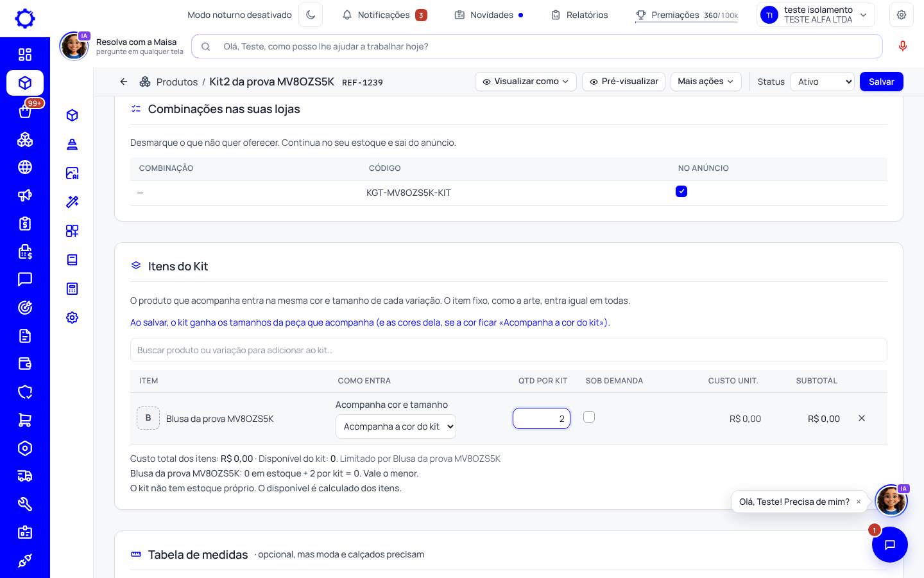Click the shopping cart sidebar icon
924x578 pixels.
pyautogui.click(x=25, y=420)
